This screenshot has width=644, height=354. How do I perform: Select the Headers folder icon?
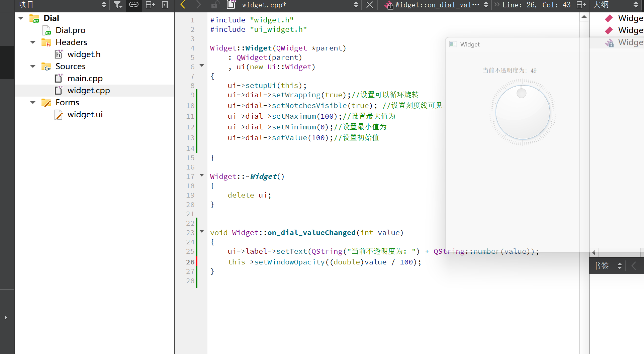point(46,42)
